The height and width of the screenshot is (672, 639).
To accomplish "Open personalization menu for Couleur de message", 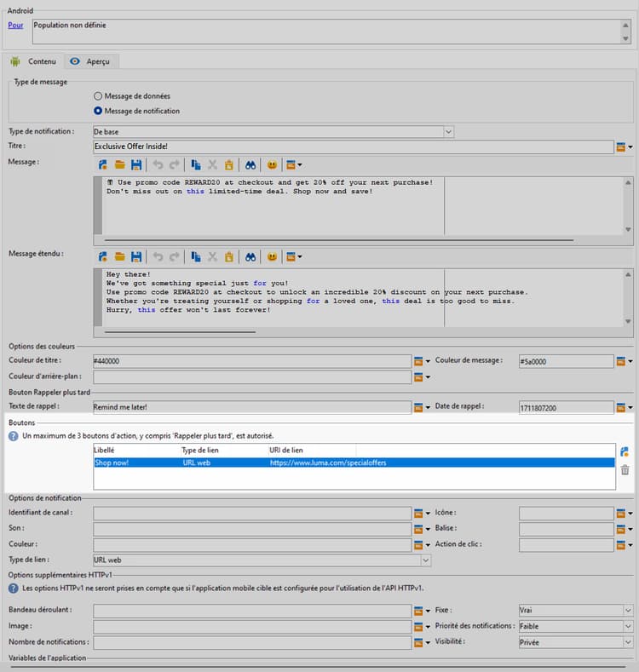I will (x=625, y=361).
